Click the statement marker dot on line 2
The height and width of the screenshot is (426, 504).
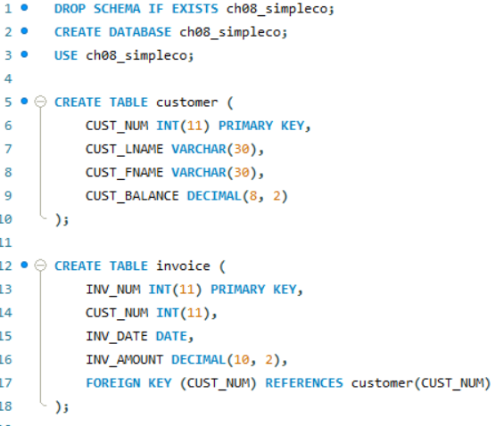click(x=24, y=31)
